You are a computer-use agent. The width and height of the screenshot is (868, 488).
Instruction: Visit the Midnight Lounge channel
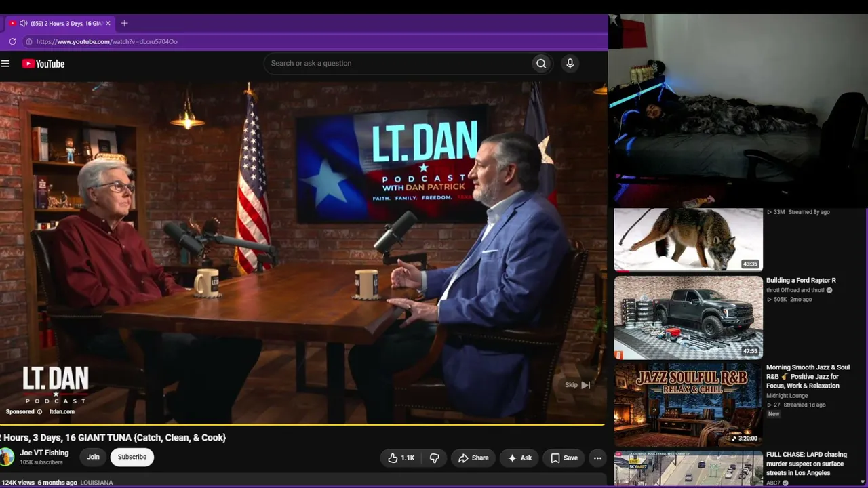coord(787,396)
